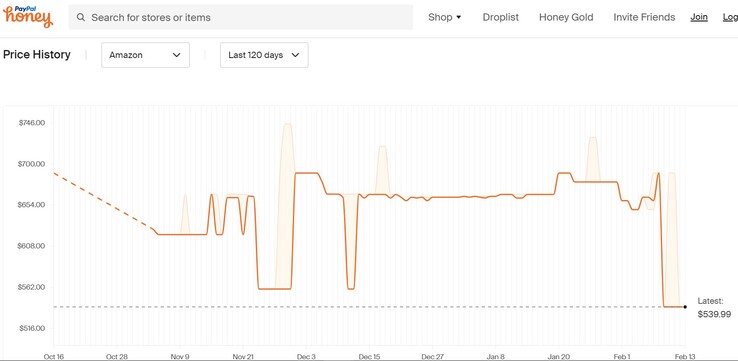
Task: Click the Join link
Action: (x=699, y=17)
